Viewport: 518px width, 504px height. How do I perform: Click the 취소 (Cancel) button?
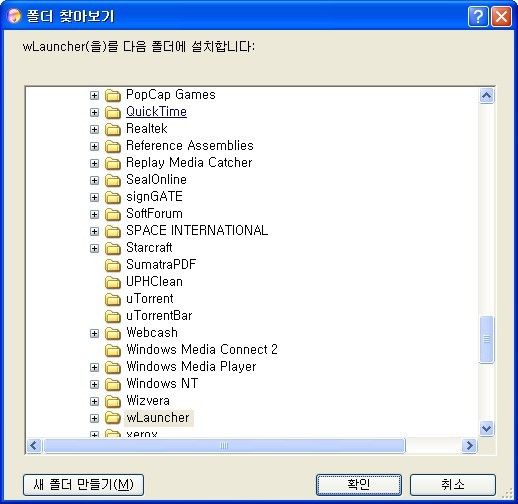coord(453,485)
